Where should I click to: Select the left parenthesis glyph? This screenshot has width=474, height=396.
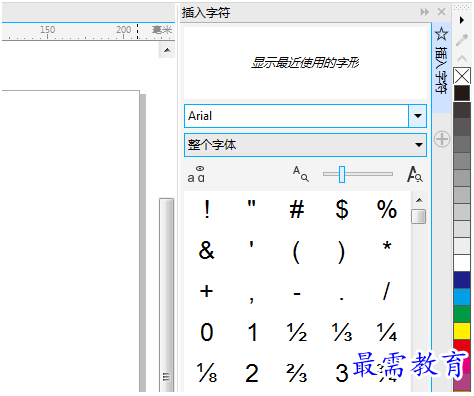tap(296, 252)
